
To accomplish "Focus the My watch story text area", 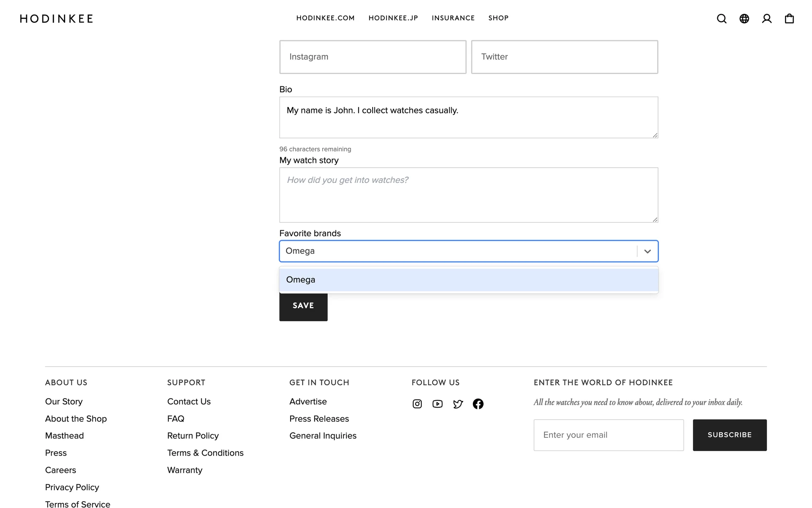I will (x=469, y=195).
